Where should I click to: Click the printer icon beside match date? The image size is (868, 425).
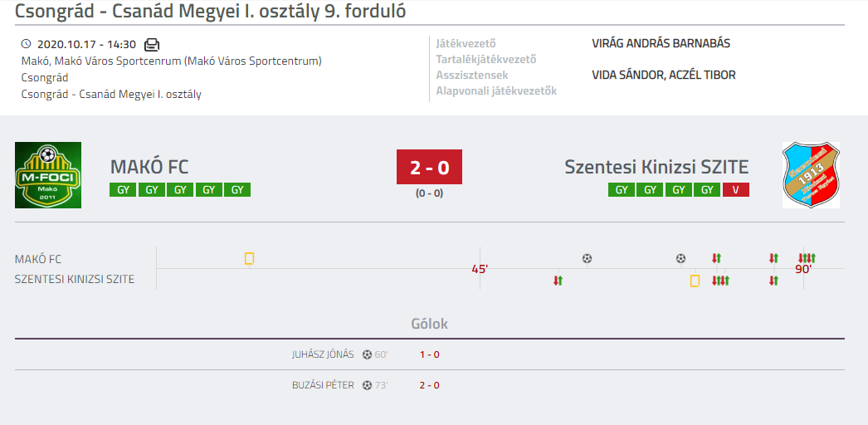[x=152, y=44]
